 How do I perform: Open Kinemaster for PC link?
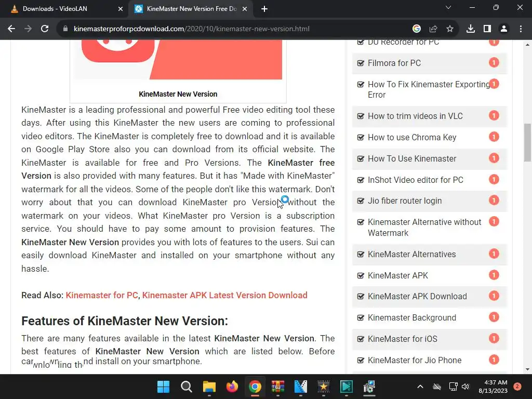click(102, 295)
